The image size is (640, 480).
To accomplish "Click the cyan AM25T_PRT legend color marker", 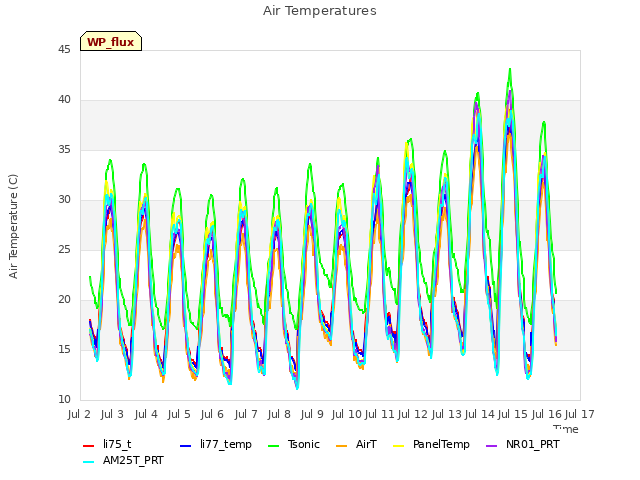I will click(89, 462).
